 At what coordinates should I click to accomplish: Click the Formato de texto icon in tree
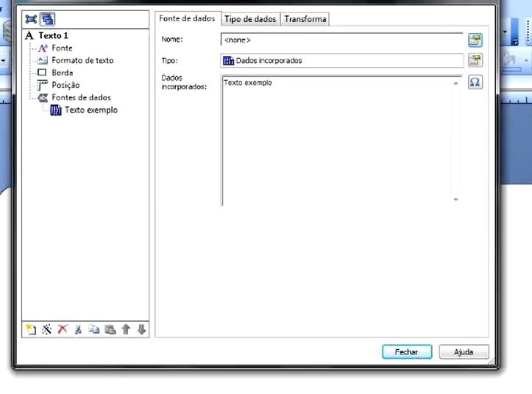click(43, 60)
